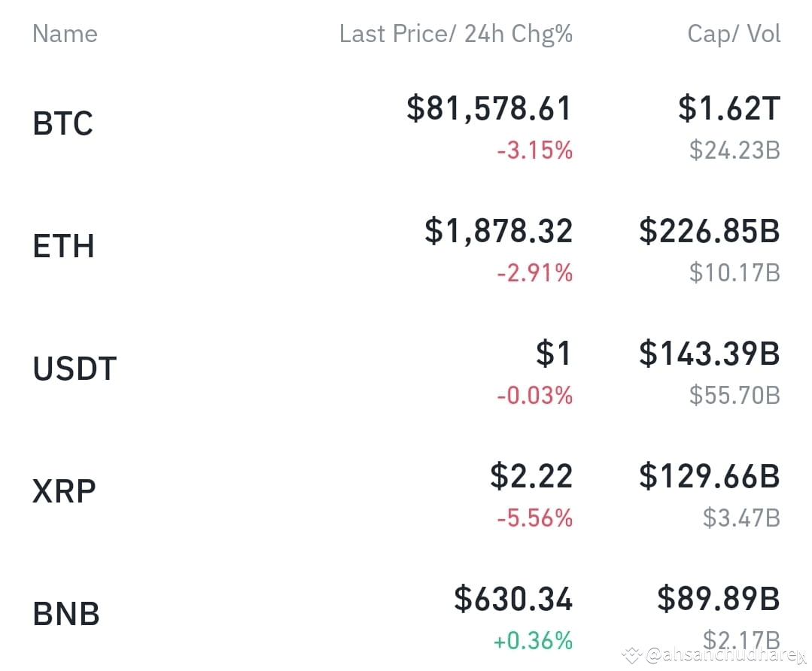Click the @ahsanchudhare watermark username

pyautogui.click(x=725, y=655)
